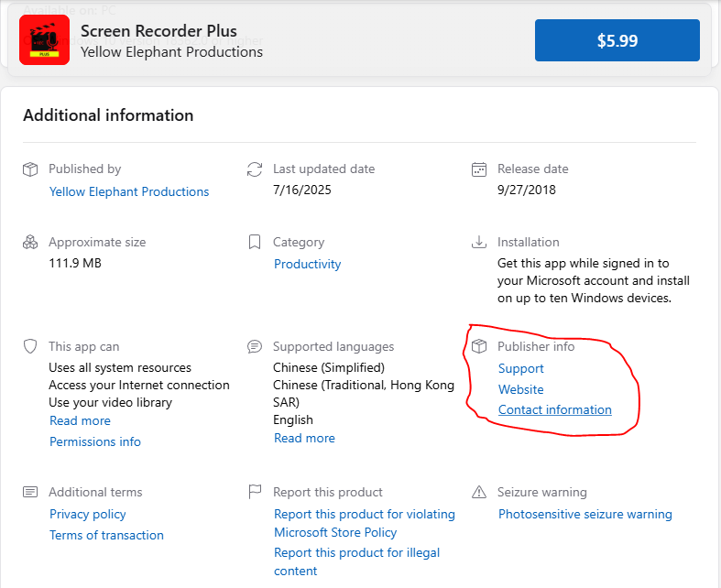
Task: Click the Publisher info box icon
Action: [478, 346]
